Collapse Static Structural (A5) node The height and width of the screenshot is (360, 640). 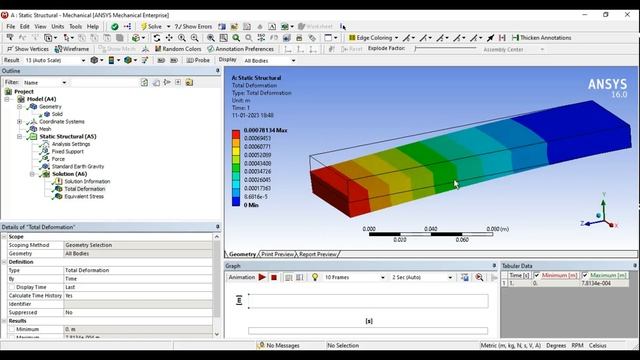click(x=19, y=137)
